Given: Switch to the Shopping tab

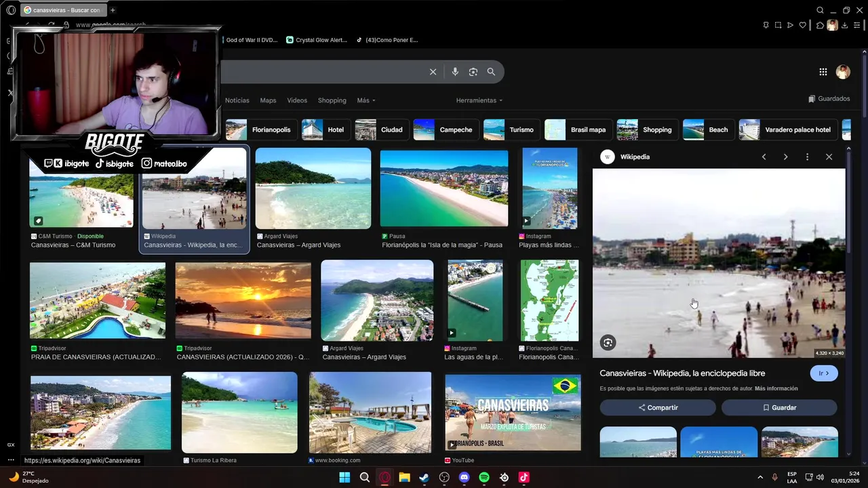Looking at the screenshot, I should (x=332, y=100).
